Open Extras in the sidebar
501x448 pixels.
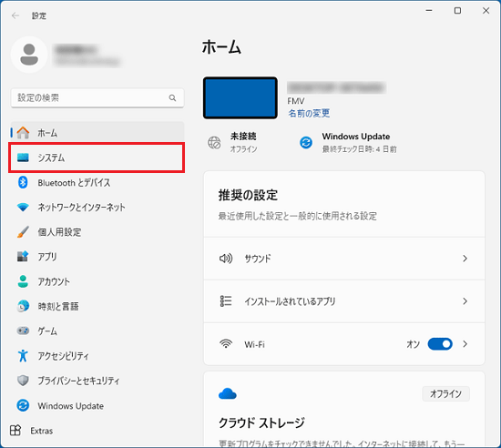(x=97, y=431)
